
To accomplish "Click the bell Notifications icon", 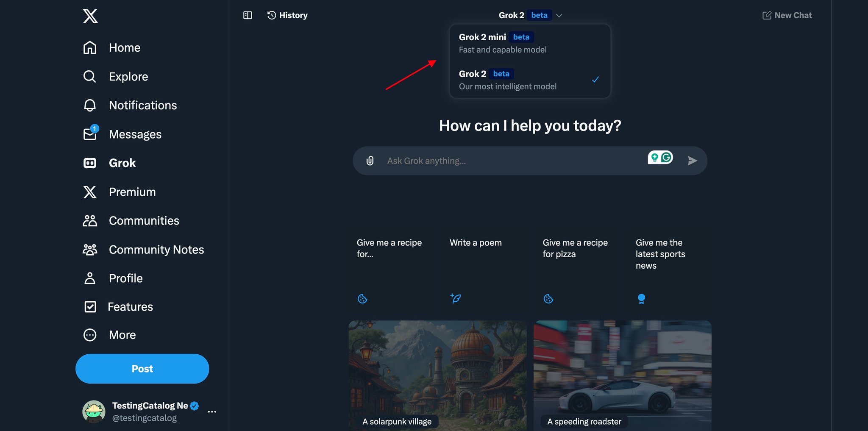I will [90, 105].
